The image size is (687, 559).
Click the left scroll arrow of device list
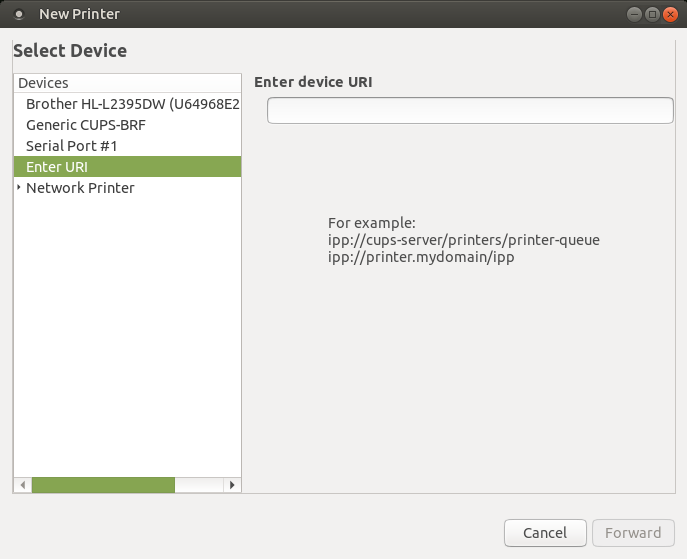click(x=23, y=485)
